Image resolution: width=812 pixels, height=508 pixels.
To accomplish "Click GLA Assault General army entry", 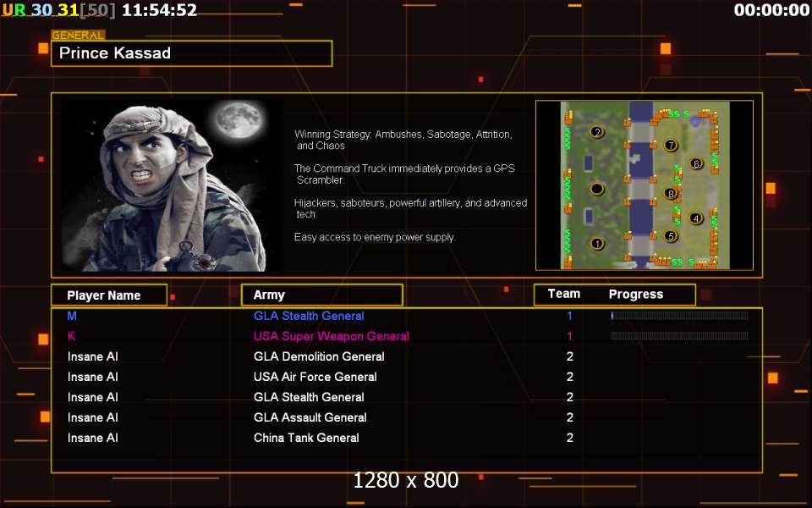I will point(310,417).
